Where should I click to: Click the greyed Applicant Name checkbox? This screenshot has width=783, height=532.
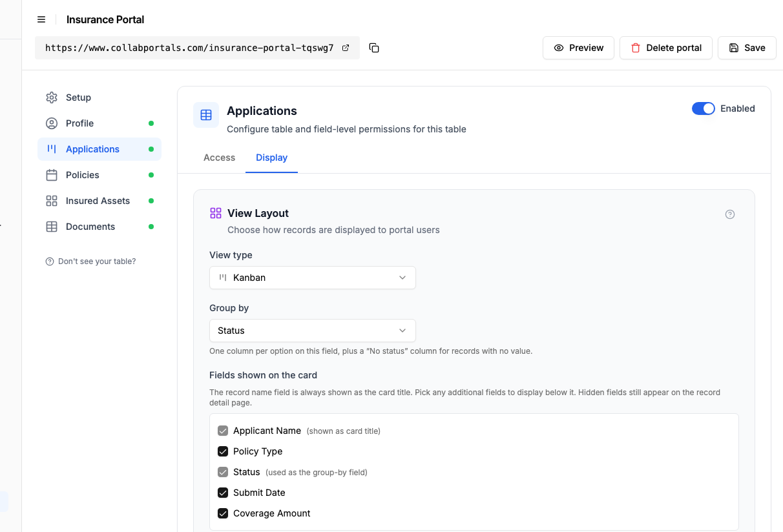pos(223,431)
